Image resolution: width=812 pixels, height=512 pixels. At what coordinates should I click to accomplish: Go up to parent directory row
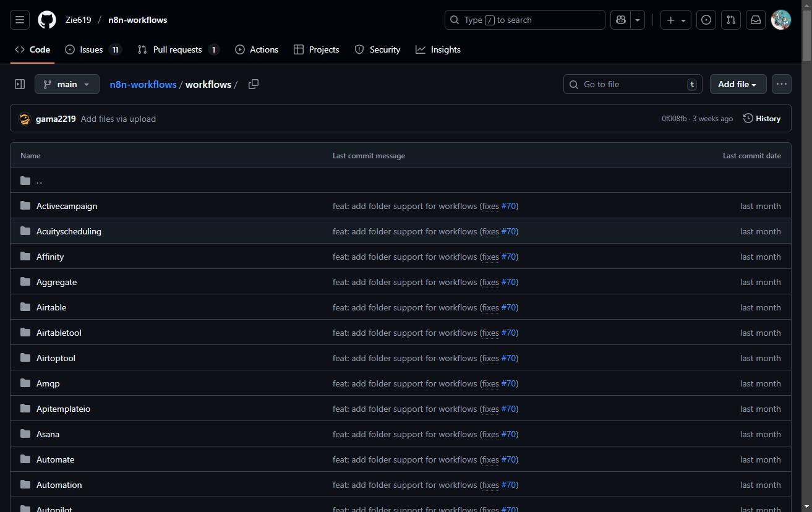401,181
